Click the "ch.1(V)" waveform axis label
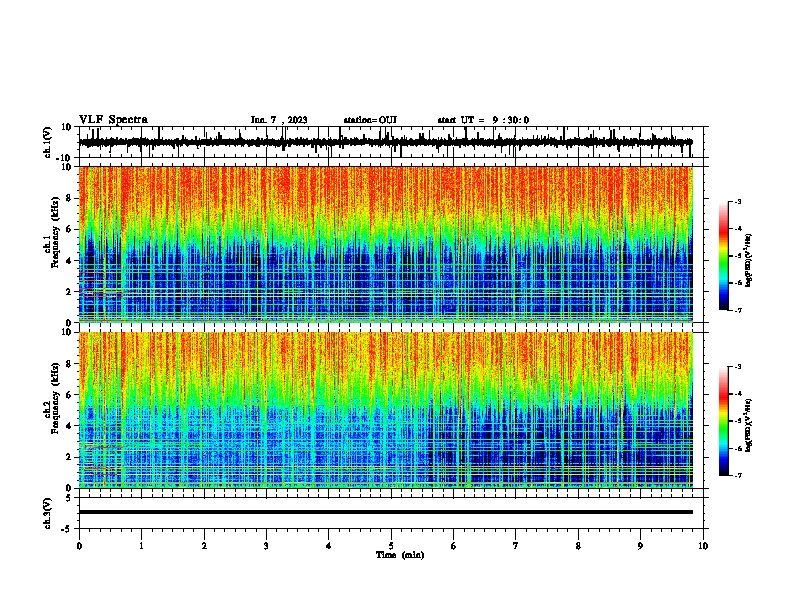The height and width of the screenshot is (612, 792). [x=48, y=142]
